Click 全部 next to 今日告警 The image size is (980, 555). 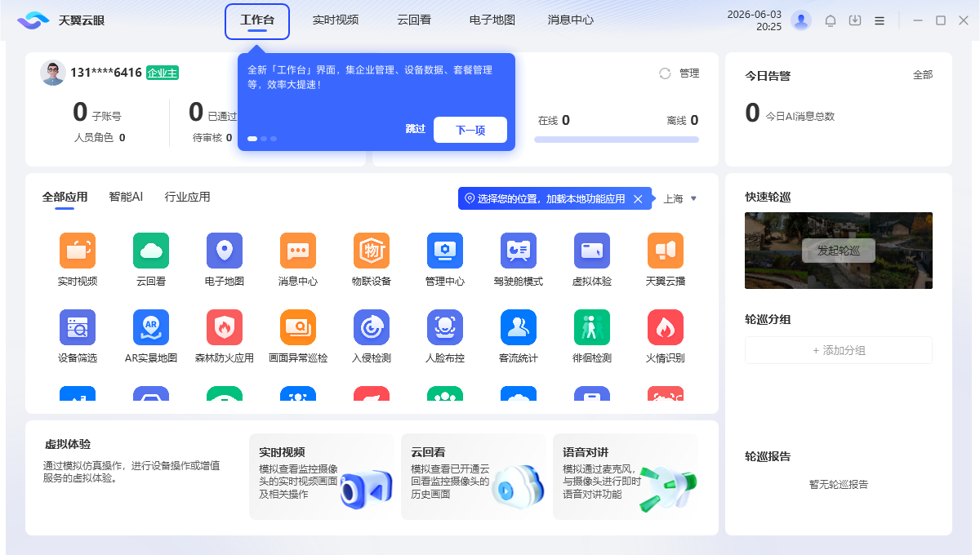pyautogui.click(x=923, y=75)
